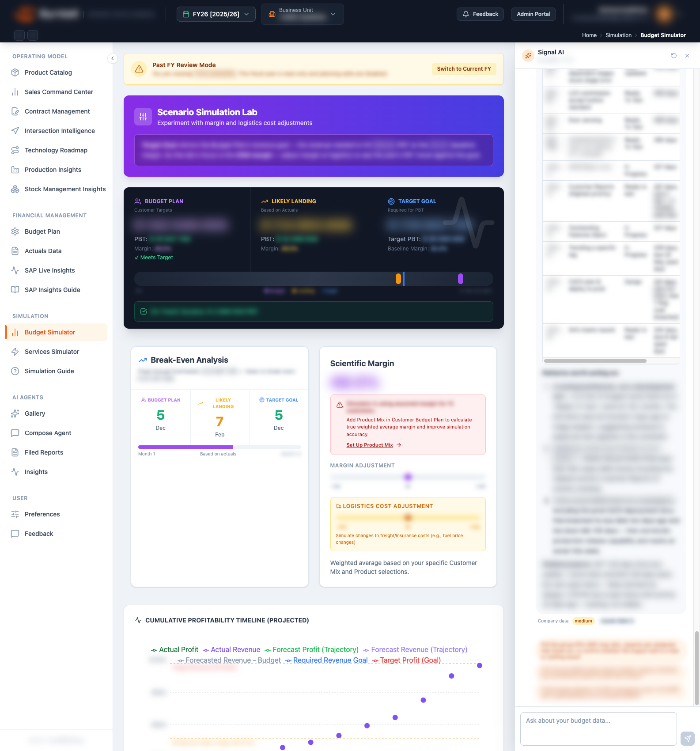The height and width of the screenshot is (751, 700).
Task: Click the medium confidence badge
Action: (583, 621)
